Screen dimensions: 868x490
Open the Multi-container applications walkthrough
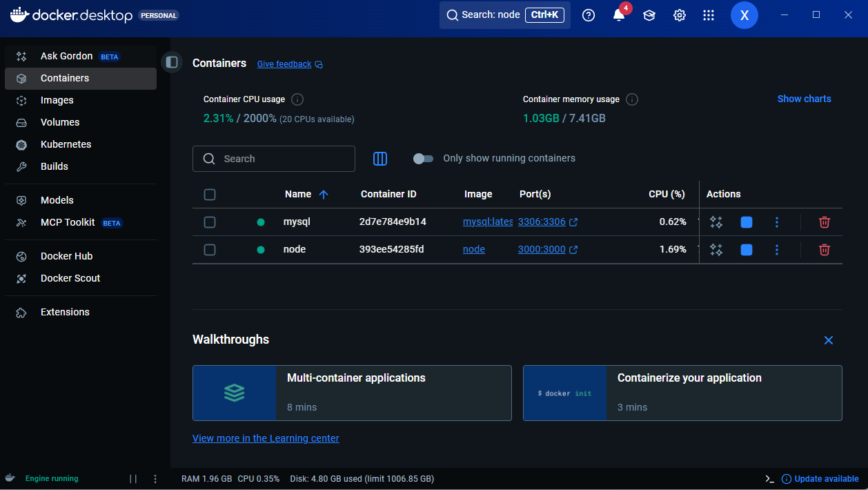(352, 393)
